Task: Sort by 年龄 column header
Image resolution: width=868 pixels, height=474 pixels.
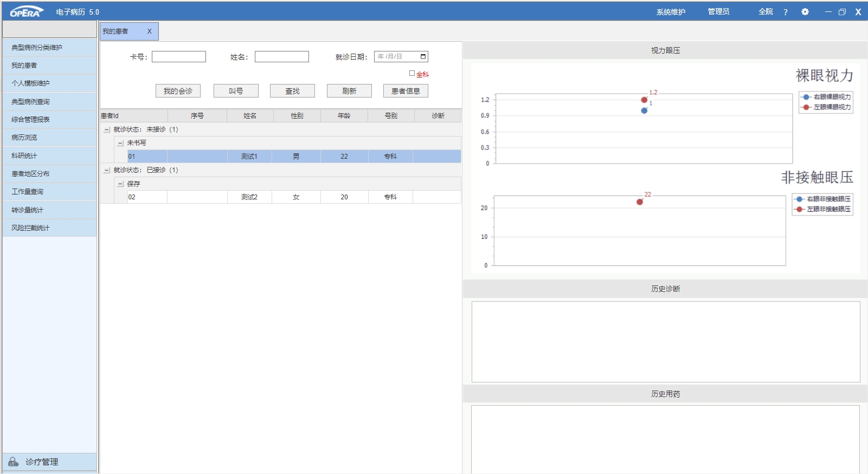Action: (344, 115)
